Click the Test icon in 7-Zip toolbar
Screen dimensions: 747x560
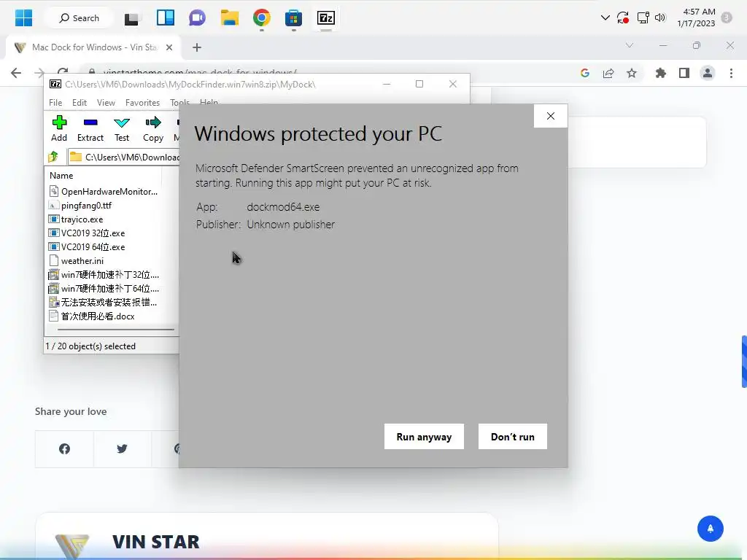coord(122,129)
